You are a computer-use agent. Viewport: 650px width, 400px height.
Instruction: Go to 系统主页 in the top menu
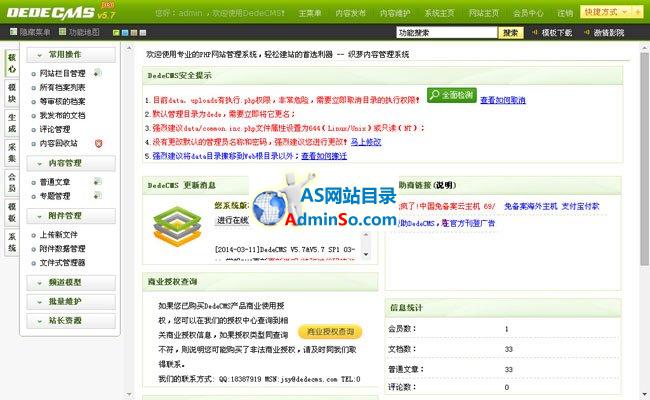[439, 13]
